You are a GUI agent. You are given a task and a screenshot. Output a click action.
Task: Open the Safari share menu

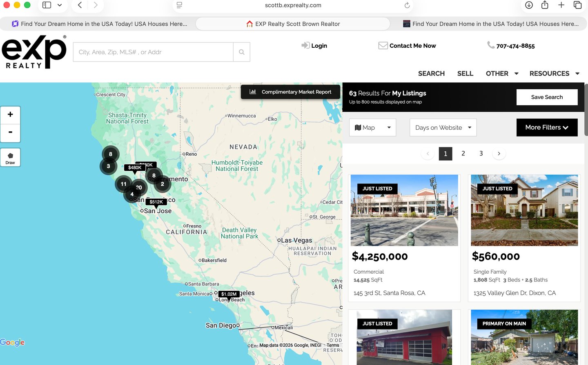point(545,5)
